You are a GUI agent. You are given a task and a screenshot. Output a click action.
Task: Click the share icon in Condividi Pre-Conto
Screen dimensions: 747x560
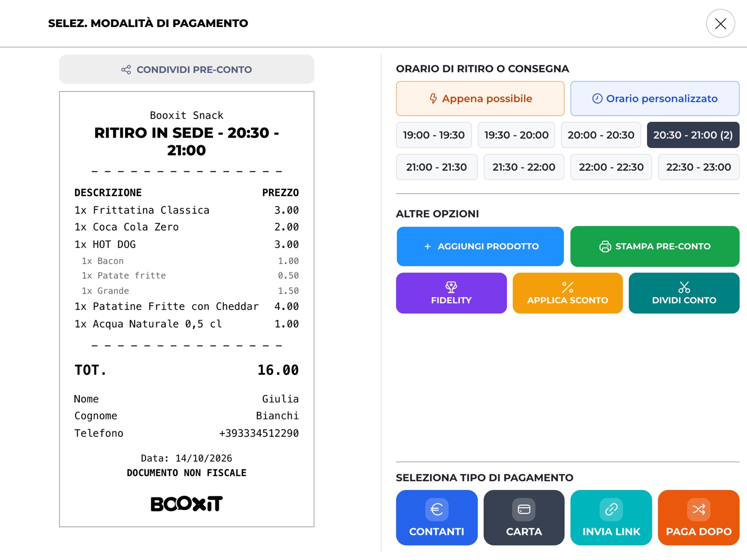tap(126, 70)
